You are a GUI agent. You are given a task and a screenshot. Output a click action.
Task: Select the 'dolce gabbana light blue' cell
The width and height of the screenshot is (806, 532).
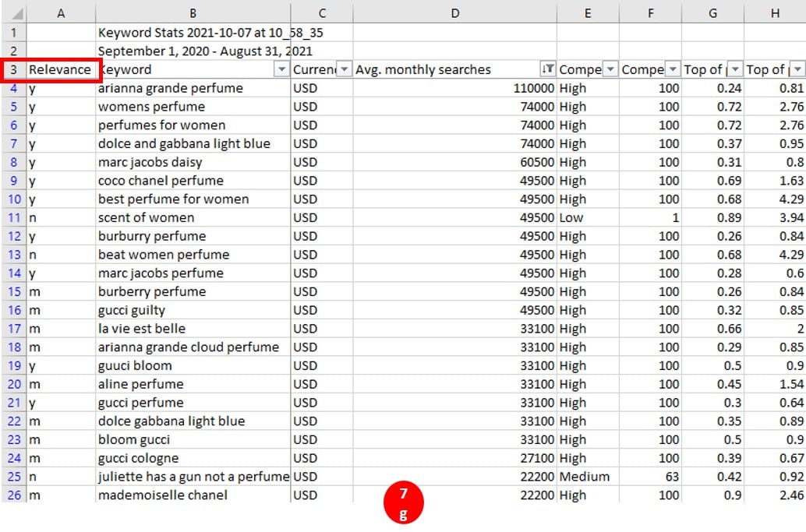[193, 421]
